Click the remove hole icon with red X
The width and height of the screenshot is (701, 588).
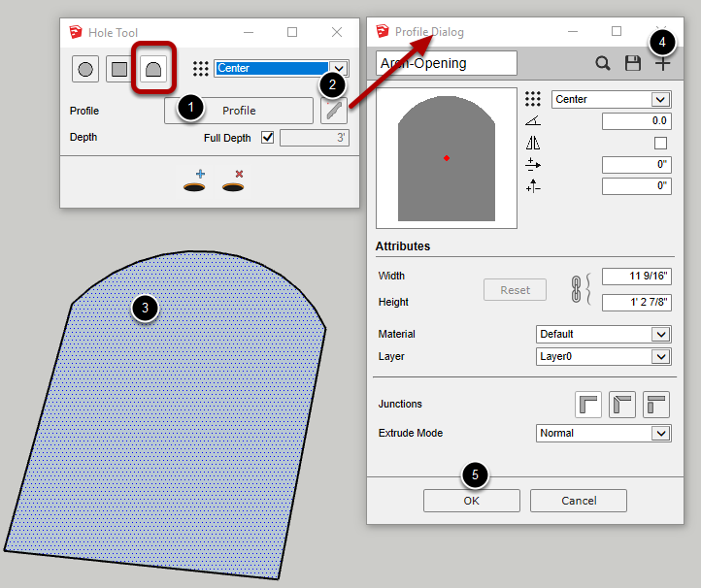point(232,181)
